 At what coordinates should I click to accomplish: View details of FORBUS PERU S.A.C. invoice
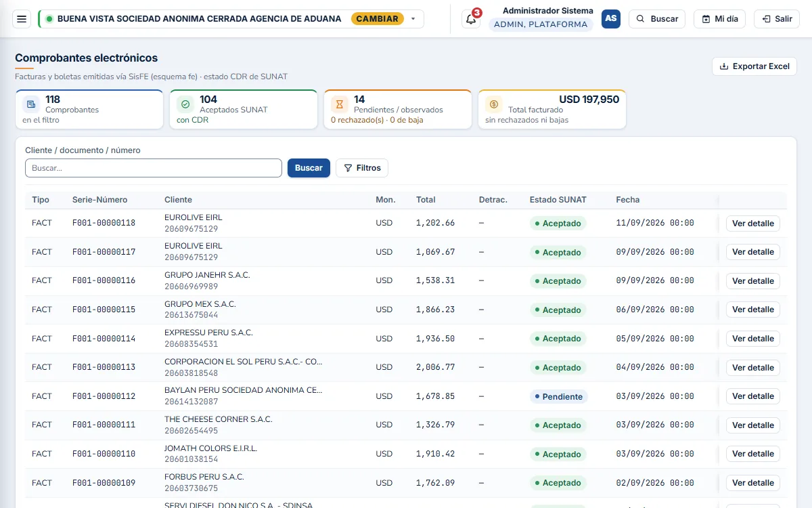pos(753,483)
